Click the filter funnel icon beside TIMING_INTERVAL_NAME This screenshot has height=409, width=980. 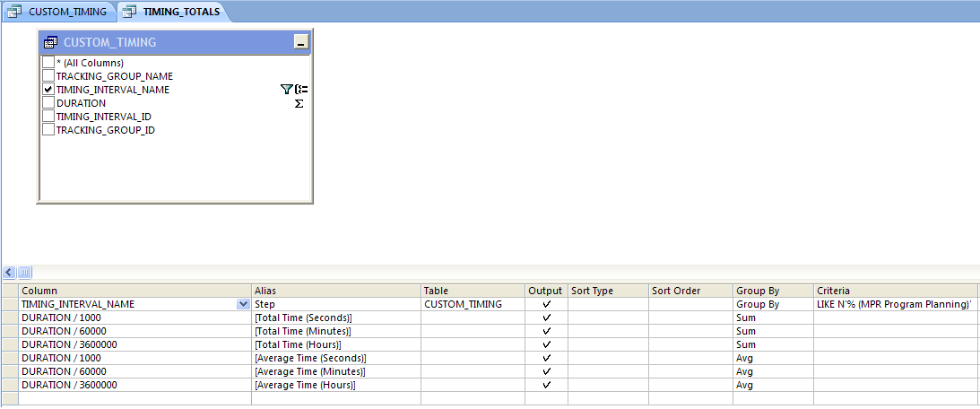point(286,90)
